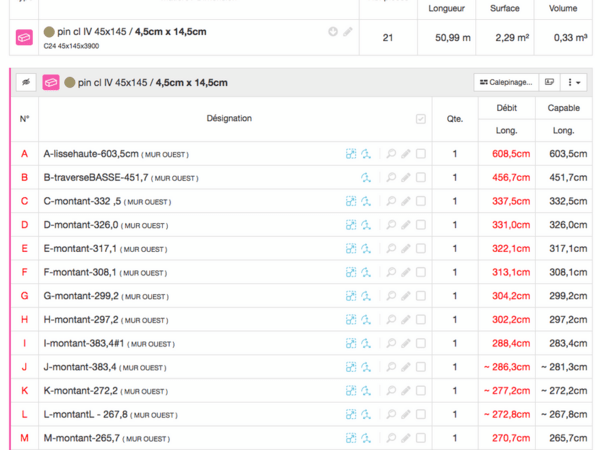This screenshot has height=450, width=600.
Task: Click rotate icon for D-montant-326,0 row
Action: [x=366, y=225]
